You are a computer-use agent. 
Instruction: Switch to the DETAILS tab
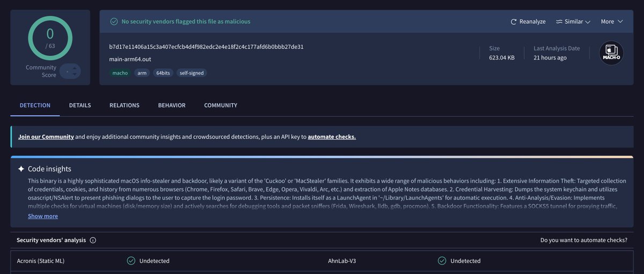click(x=80, y=105)
